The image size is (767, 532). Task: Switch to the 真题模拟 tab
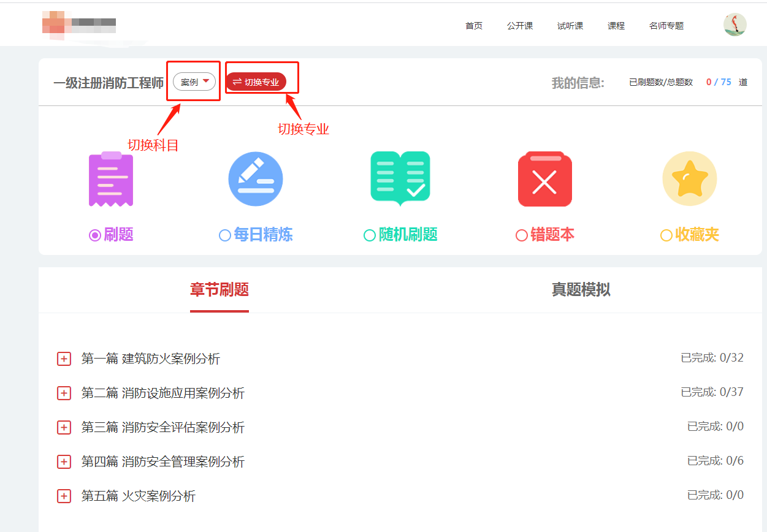[x=581, y=290]
